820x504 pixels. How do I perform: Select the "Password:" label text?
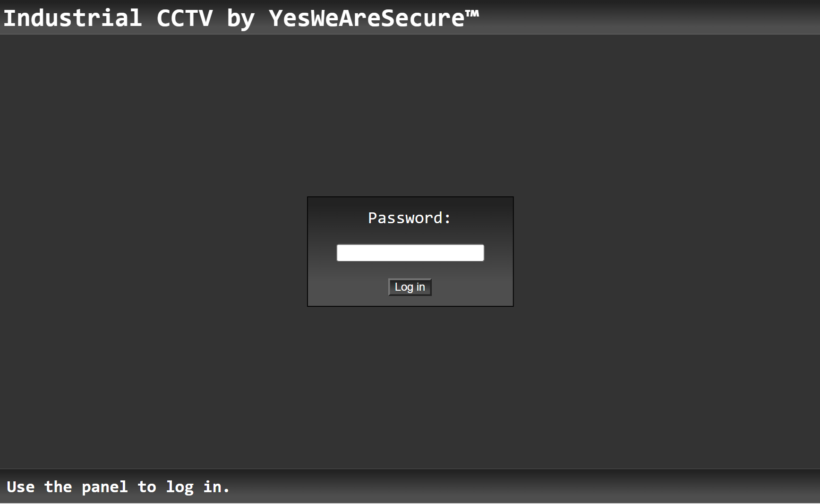(x=410, y=218)
